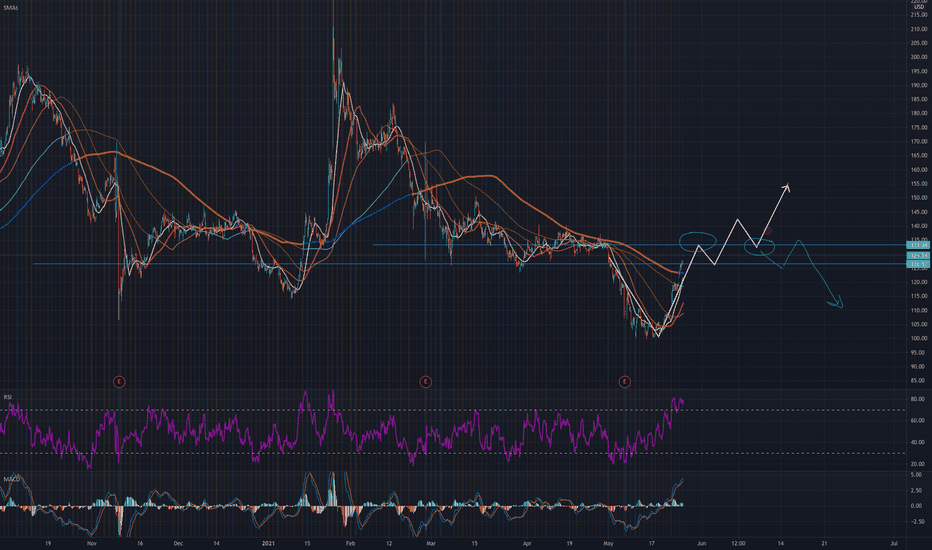The image size is (932, 550).
Task: Select the RSI pane label
Action: [8, 397]
